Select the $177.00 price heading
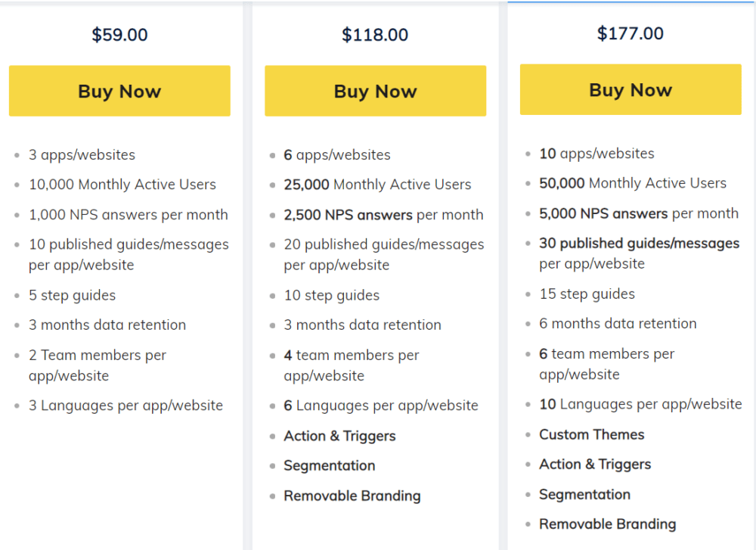The height and width of the screenshot is (550, 756). (x=631, y=33)
